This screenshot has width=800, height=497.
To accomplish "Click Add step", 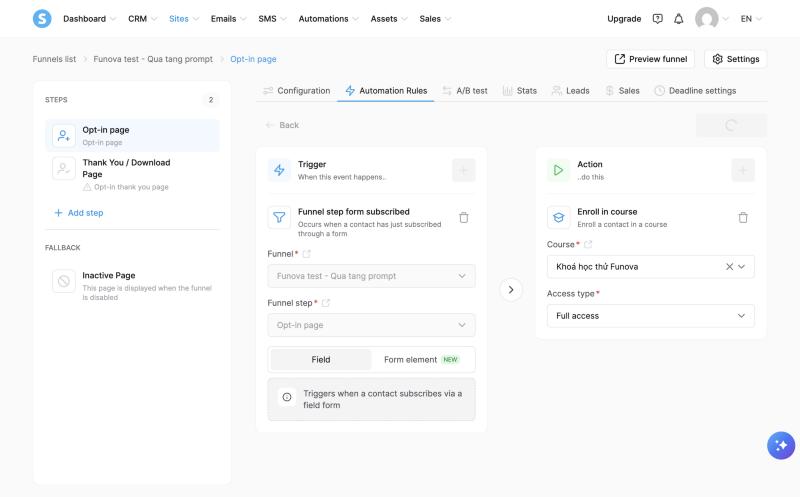I will tap(79, 213).
